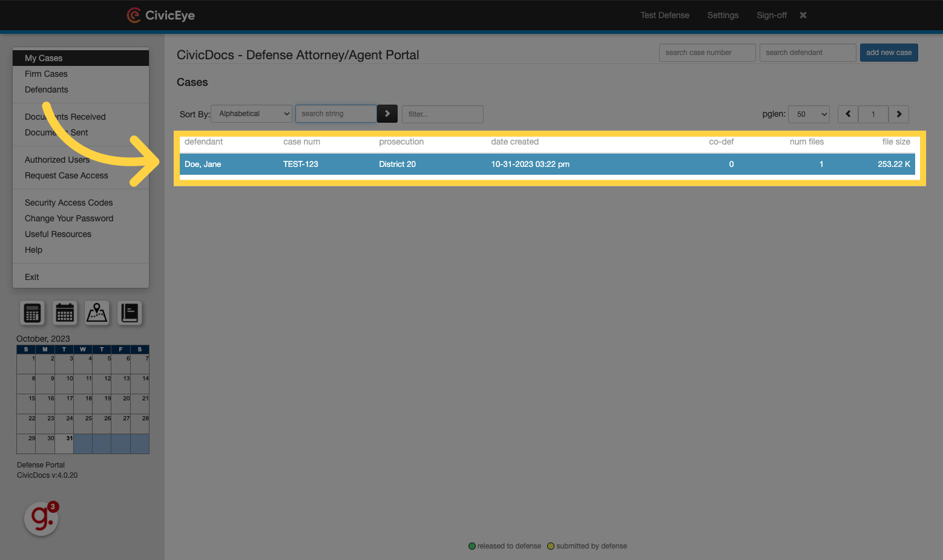Click the case num column header

pos(301,142)
